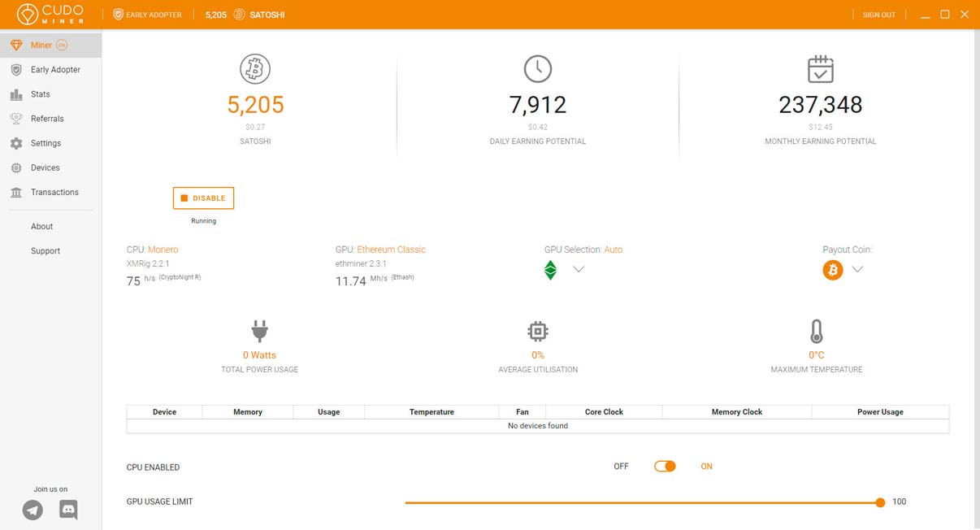Click the Memory Clock column header
Screen dimensions: 980x530
click(737, 412)
